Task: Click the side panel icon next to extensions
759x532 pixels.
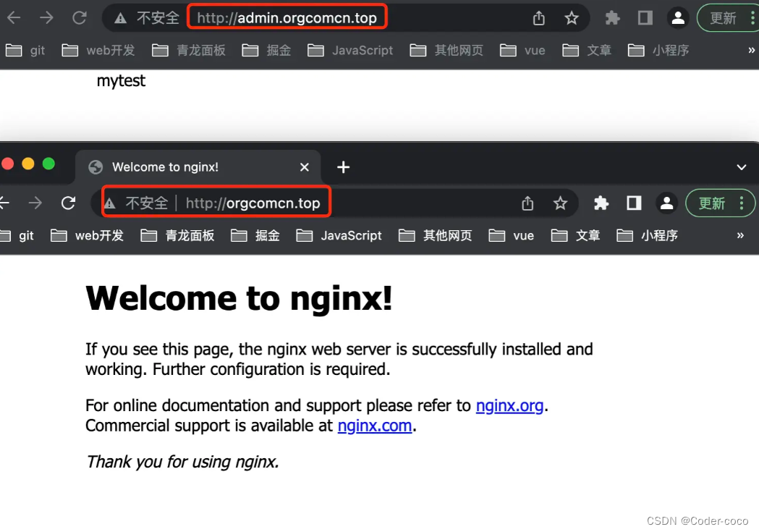Action: [x=645, y=19]
